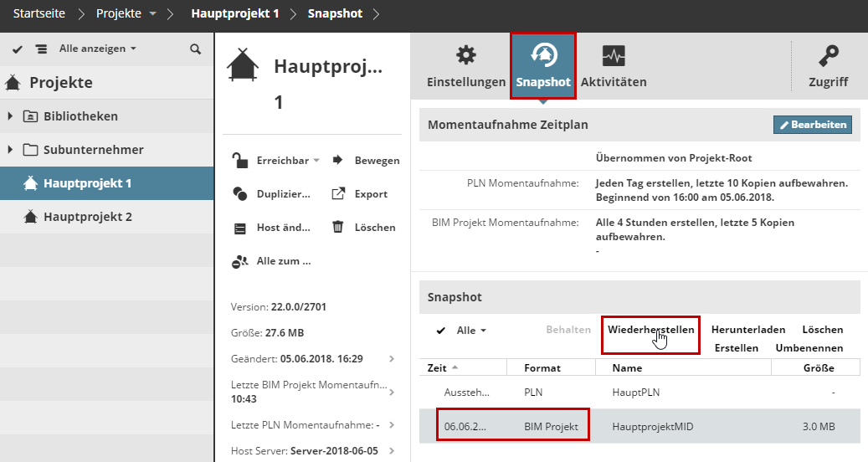Click the 06.06.2... date cell
The height and width of the screenshot is (462, 868).
coord(465,427)
